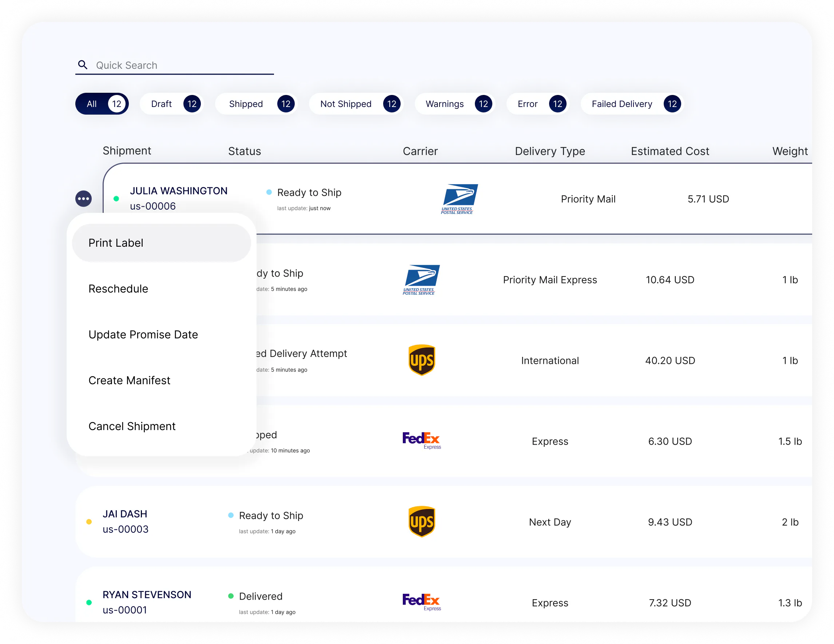Image resolution: width=834 pixels, height=644 pixels.
Task: Open Jai Dash shipment us-00003
Action: pyautogui.click(x=125, y=521)
